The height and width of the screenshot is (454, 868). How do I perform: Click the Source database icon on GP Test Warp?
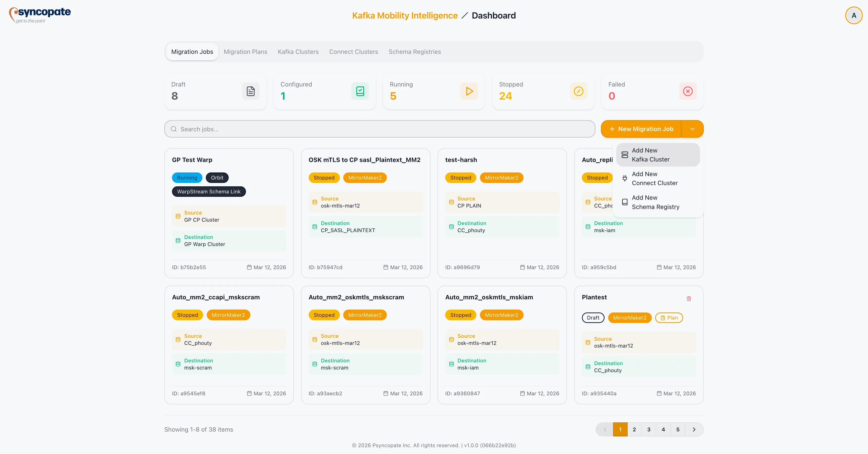(x=178, y=217)
